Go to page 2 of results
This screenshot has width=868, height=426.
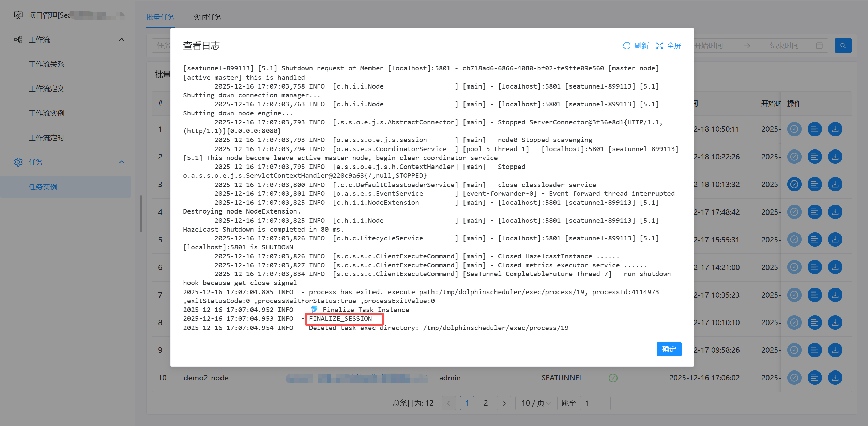(486, 403)
